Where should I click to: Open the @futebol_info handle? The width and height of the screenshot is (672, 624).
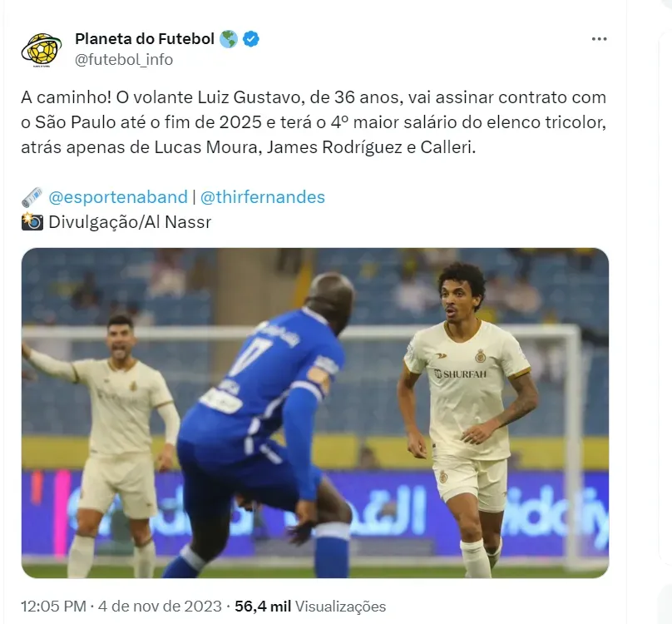[x=124, y=60]
